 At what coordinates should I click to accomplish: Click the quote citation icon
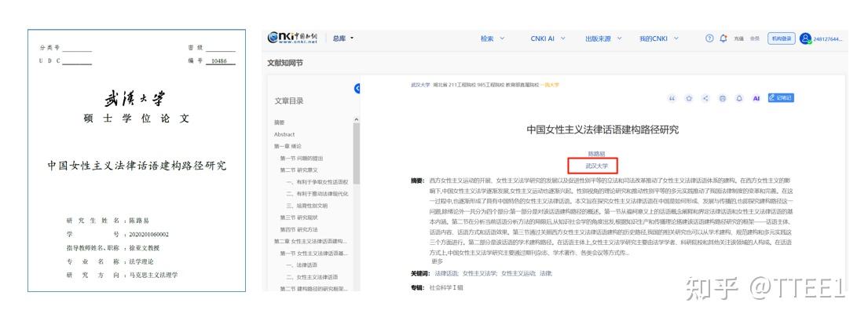(x=672, y=98)
